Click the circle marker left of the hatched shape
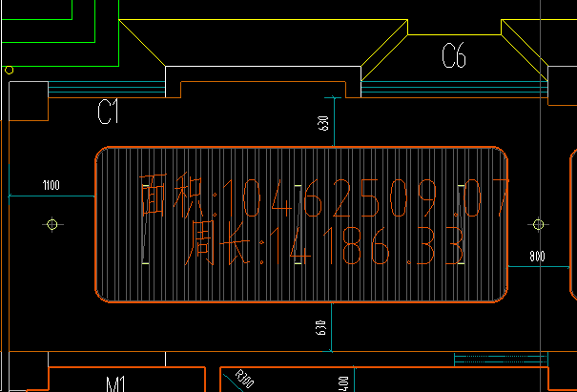 [52, 224]
